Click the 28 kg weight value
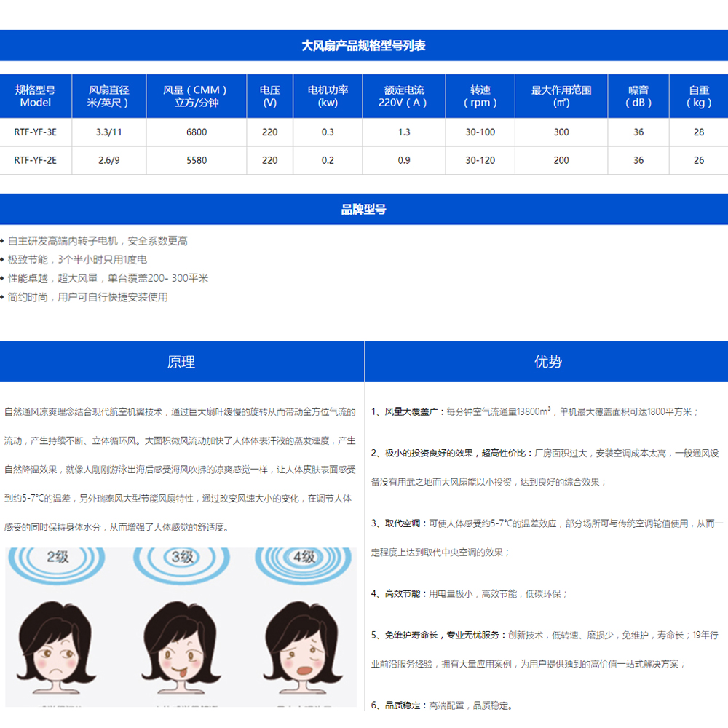 [699, 132]
